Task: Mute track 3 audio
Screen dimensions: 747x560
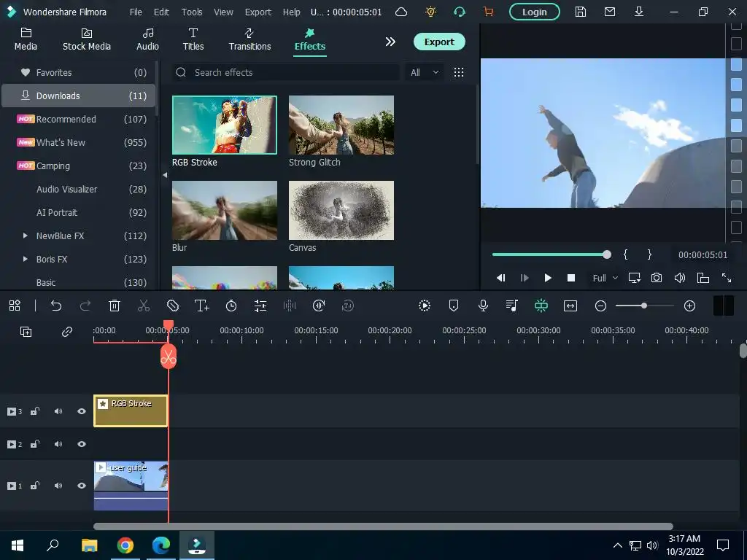Action: [x=58, y=411]
